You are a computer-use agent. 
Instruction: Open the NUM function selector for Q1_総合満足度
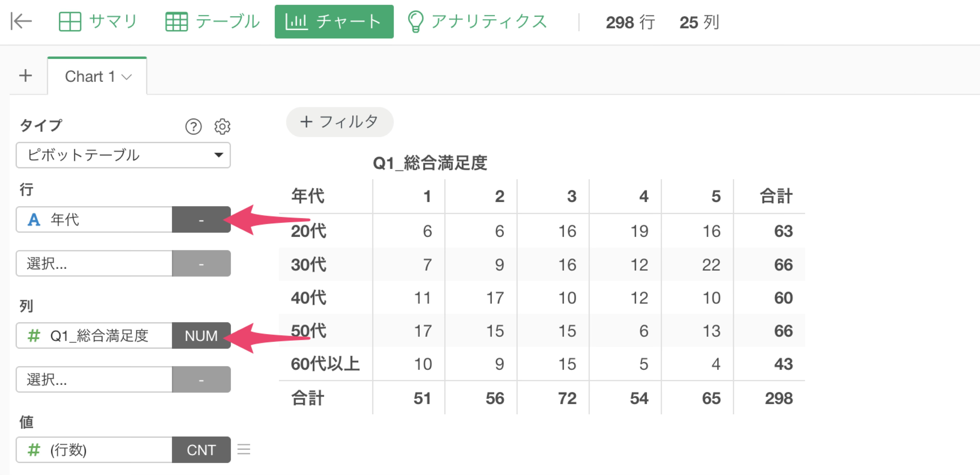pos(201,336)
